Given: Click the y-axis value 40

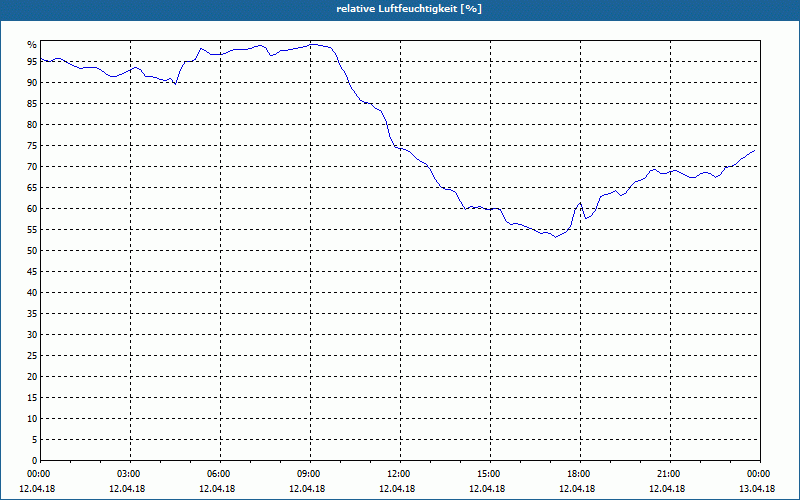Looking at the screenshot, I should pos(32,293).
